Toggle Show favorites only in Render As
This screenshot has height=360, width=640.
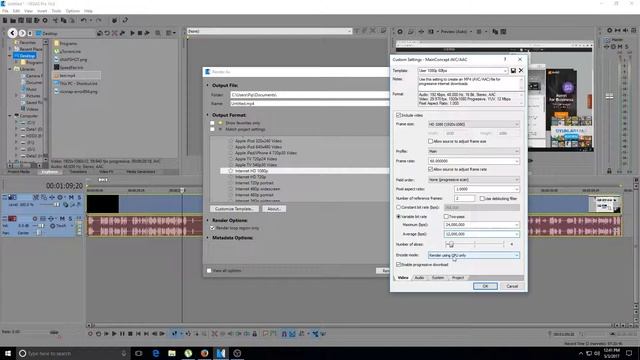tap(212, 123)
